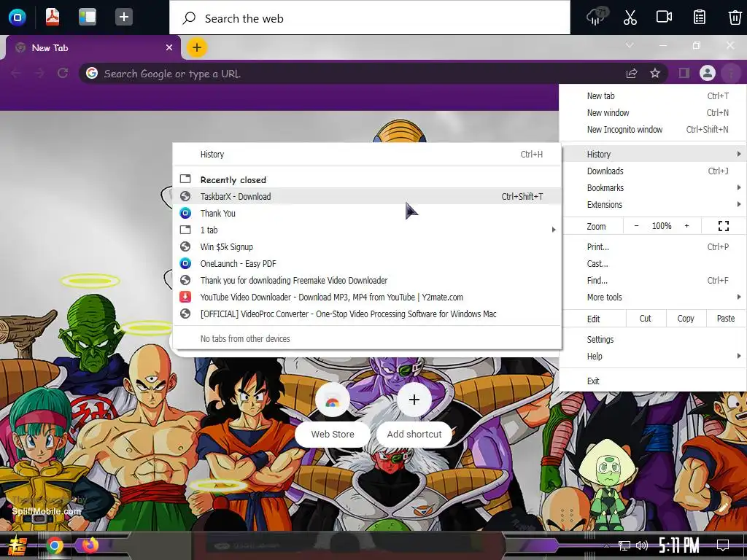Click the Paste button in Edit row

pyautogui.click(x=726, y=319)
